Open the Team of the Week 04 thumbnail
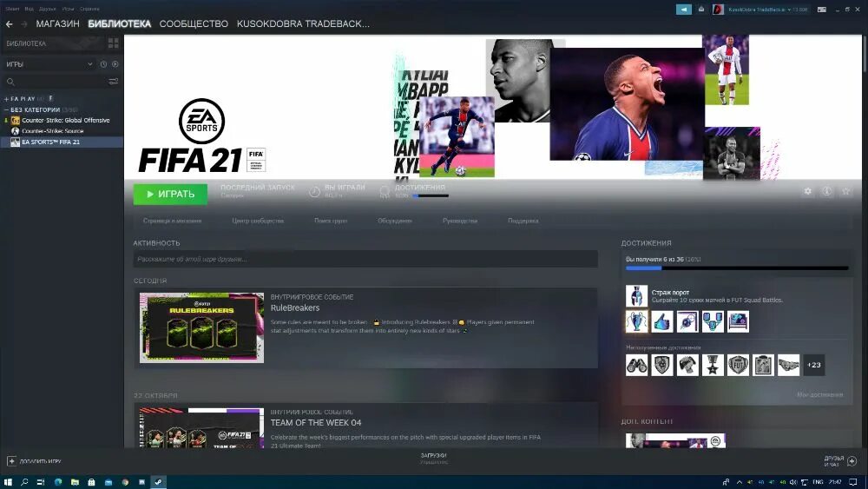Screen dimensions: 868x489 point(201,428)
